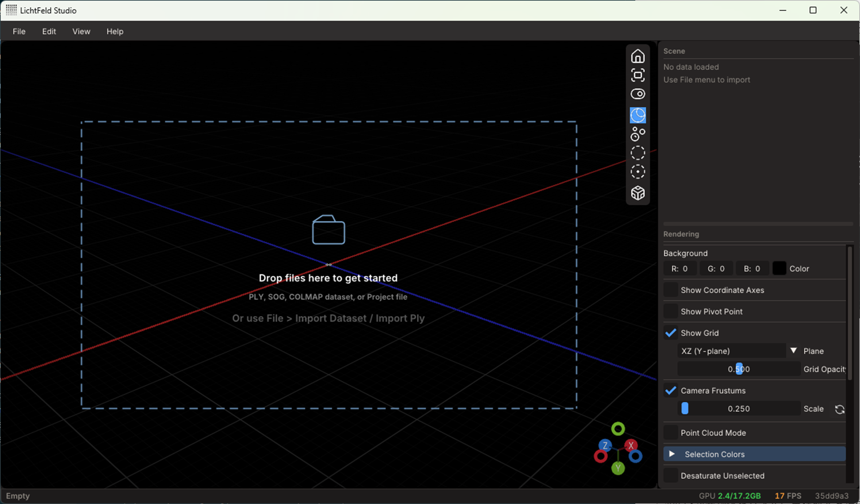The height and width of the screenshot is (504, 860).
Task: Click the dashed circle with center dot icon
Action: pos(638,172)
